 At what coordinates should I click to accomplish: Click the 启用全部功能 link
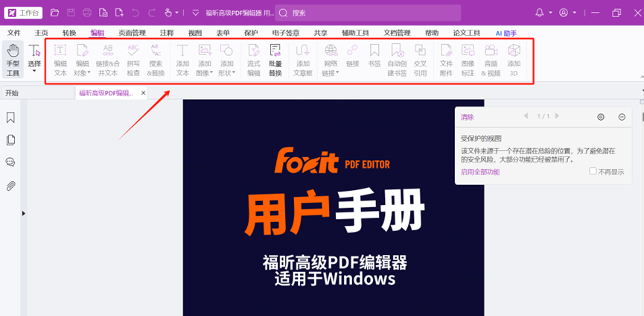click(480, 172)
